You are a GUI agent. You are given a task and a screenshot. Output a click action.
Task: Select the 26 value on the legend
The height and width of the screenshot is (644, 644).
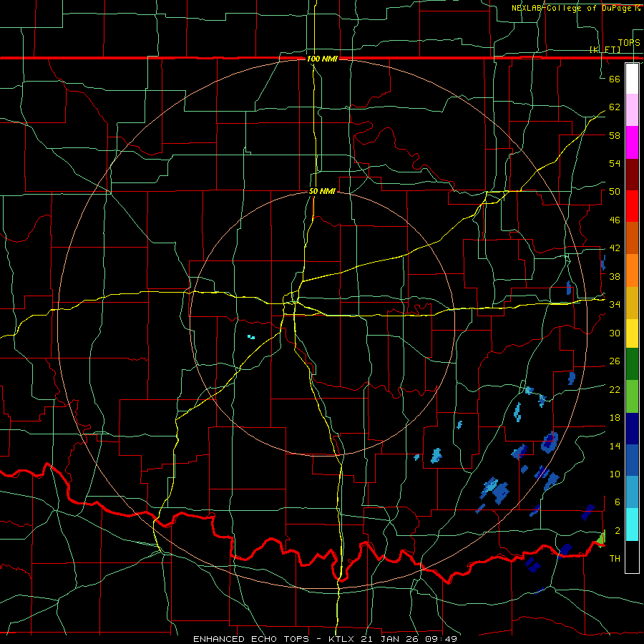click(x=615, y=361)
